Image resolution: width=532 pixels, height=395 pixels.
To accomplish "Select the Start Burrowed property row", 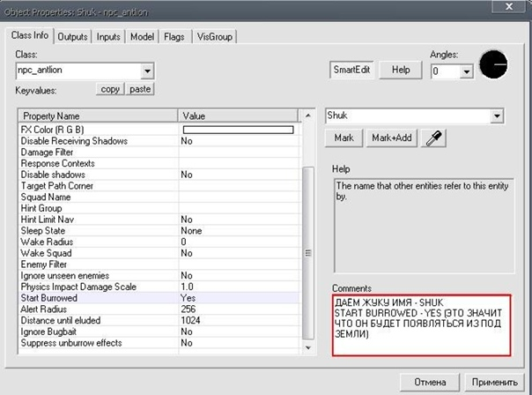I will click(x=159, y=298).
